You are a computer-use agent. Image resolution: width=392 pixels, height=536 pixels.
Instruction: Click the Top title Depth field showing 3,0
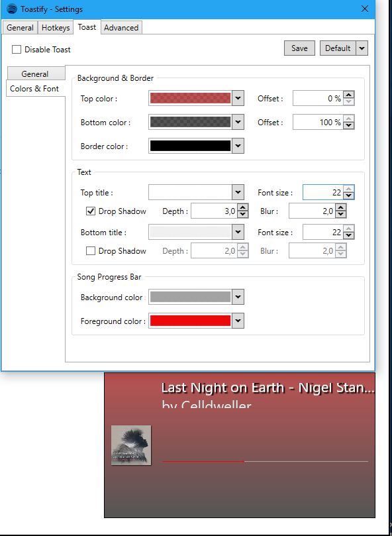(214, 211)
